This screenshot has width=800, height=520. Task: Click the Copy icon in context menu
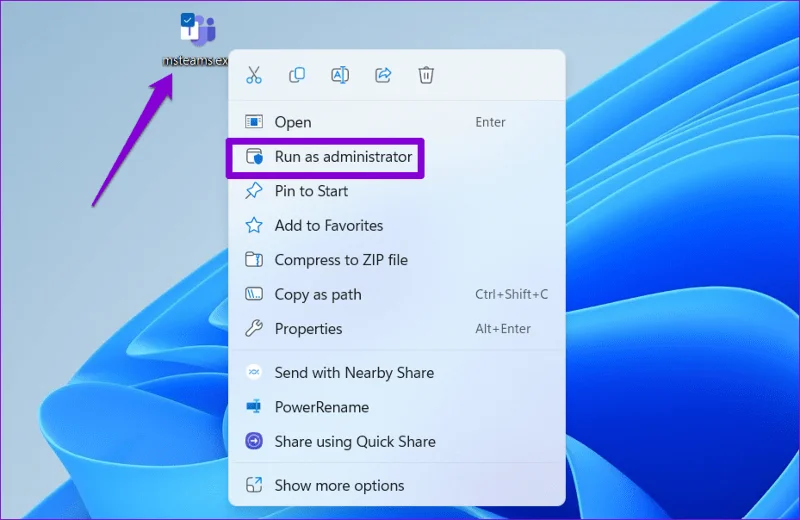coord(297,75)
